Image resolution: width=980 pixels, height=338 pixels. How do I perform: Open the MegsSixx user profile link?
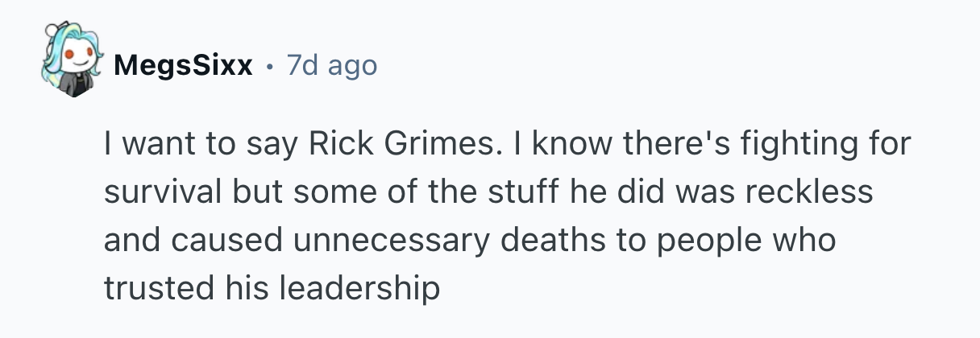pyautogui.click(x=183, y=65)
